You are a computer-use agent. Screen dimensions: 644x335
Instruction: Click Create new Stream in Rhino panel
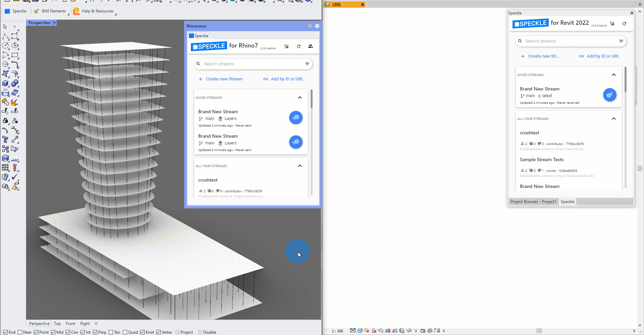click(x=221, y=79)
